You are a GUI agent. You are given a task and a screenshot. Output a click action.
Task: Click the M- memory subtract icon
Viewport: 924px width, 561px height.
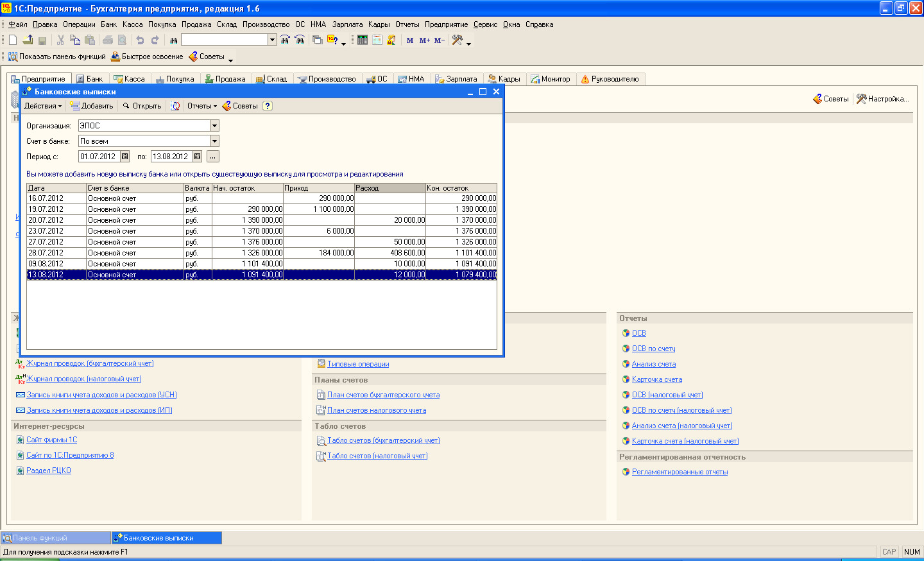[x=440, y=40]
